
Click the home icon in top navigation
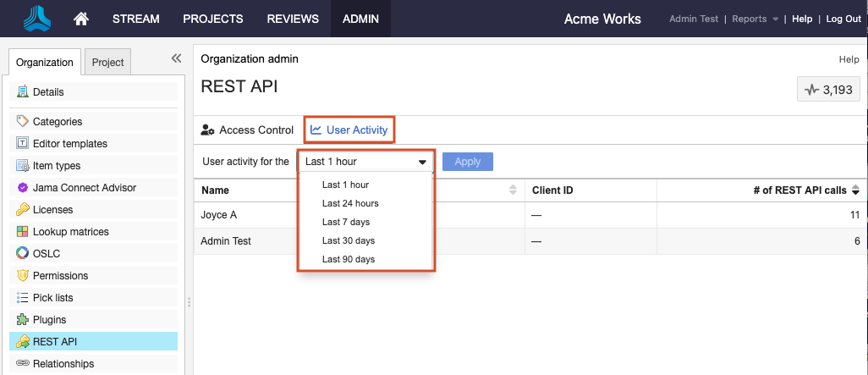tap(81, 19)
